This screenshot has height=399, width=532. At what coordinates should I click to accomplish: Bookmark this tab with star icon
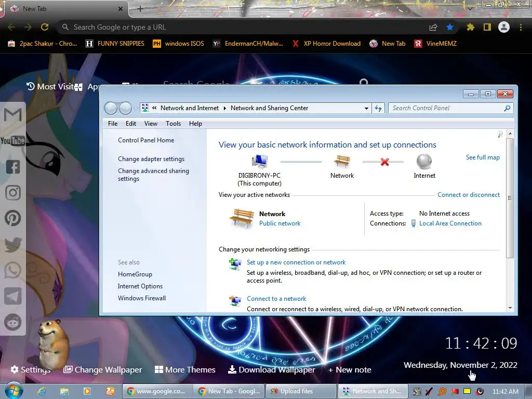[450, 27]
